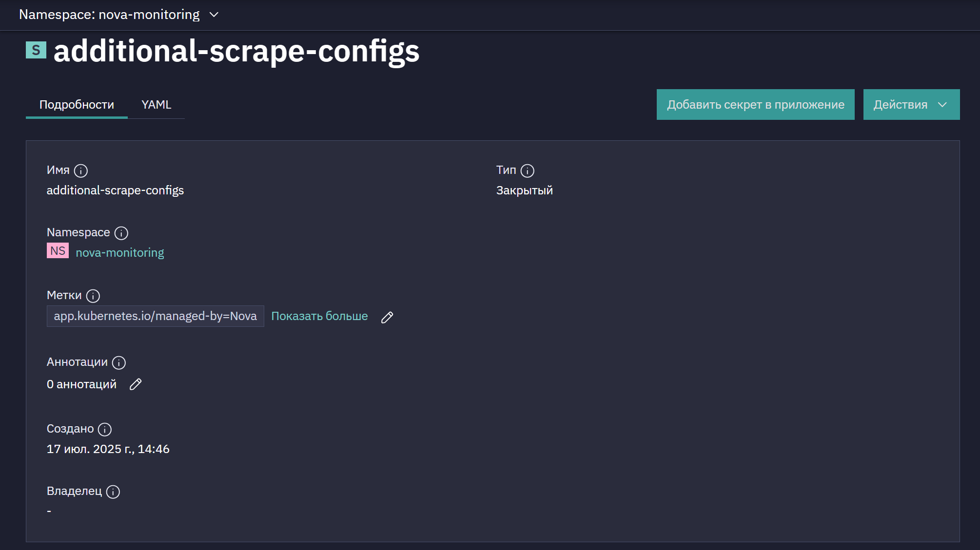980x550 pixels.
Task: Click the info icon next to Тип
Action: click(x=528, y=171)
